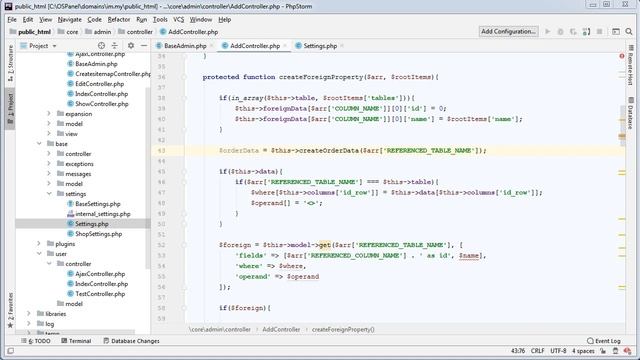This screenshot has height=360, width=640.
Task: Click createForeignProperty() in bottom breadcrumb
Action: point(343,329)
